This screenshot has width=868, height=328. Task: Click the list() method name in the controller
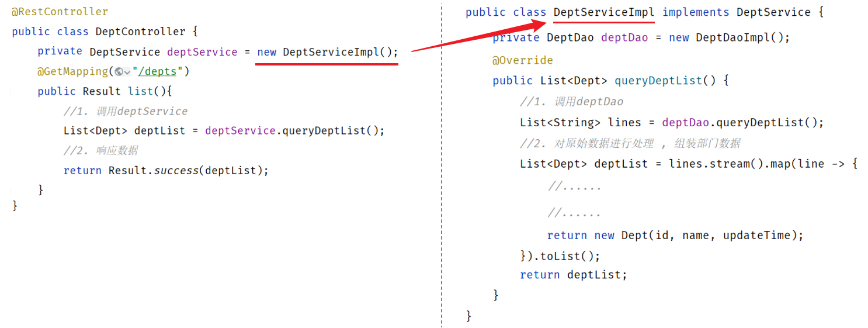[x=144, y=91]
